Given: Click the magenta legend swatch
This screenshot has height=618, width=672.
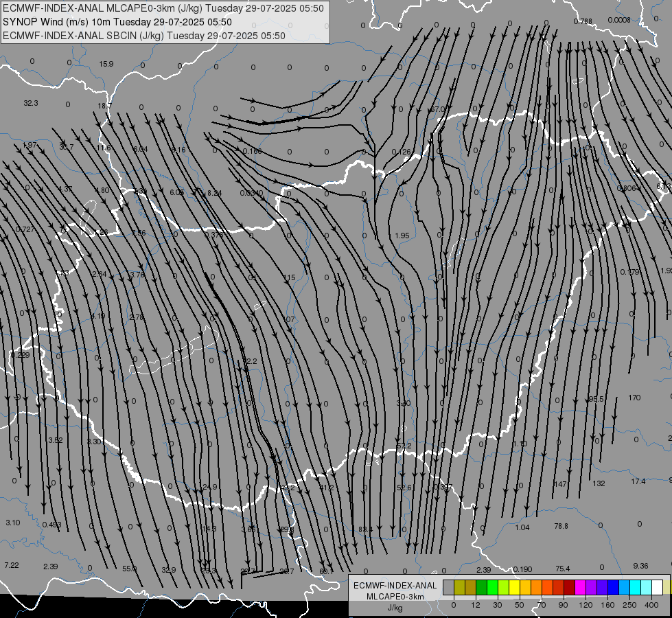Looking at the screenshot, I should click(580, 587).
